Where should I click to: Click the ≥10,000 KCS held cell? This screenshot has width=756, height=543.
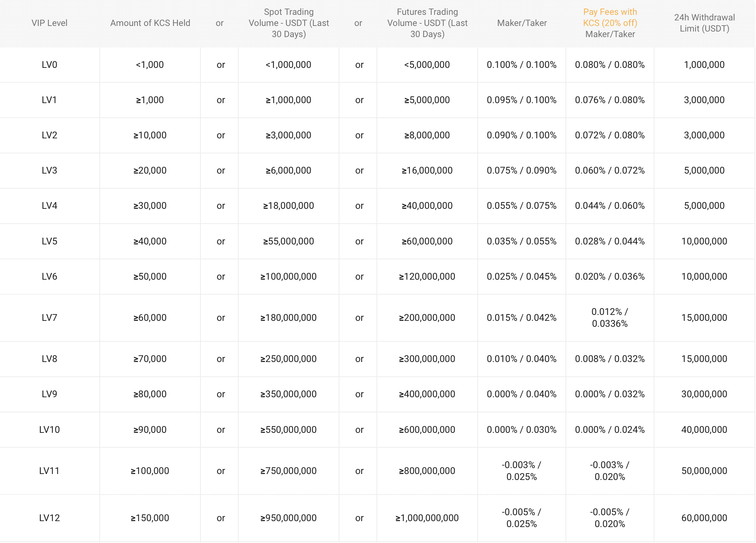[150, 135]
